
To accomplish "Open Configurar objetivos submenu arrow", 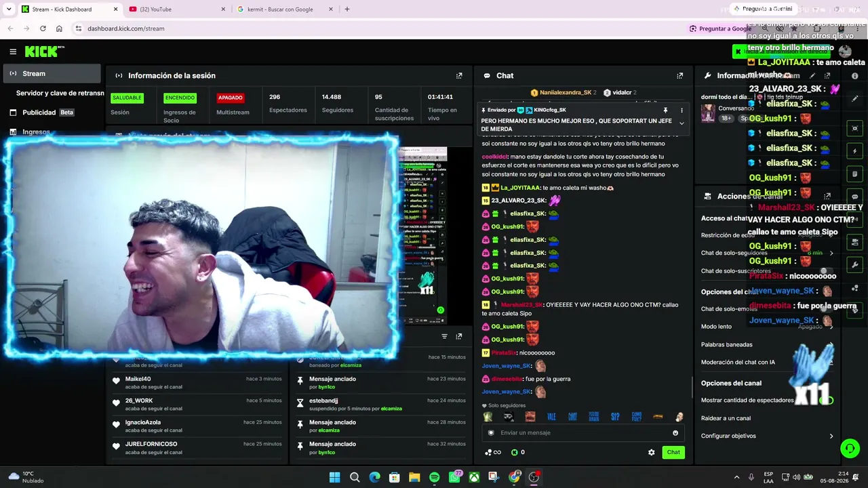I will tap(831, 436).
